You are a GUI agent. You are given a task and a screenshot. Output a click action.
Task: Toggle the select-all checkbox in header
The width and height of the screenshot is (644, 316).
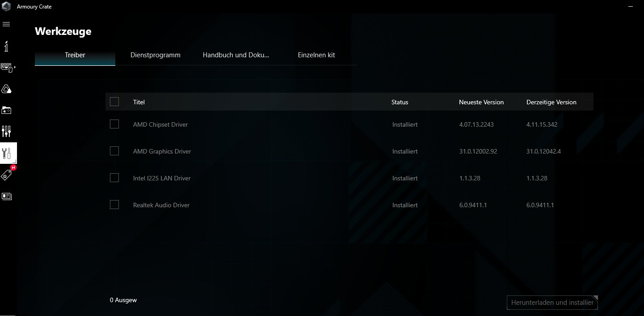(x=114, y=102)
